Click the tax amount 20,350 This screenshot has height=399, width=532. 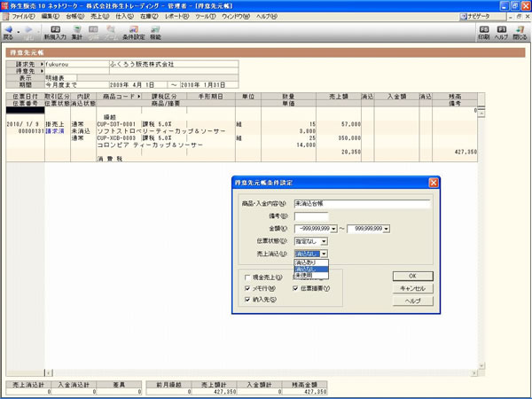click(351, 152)
